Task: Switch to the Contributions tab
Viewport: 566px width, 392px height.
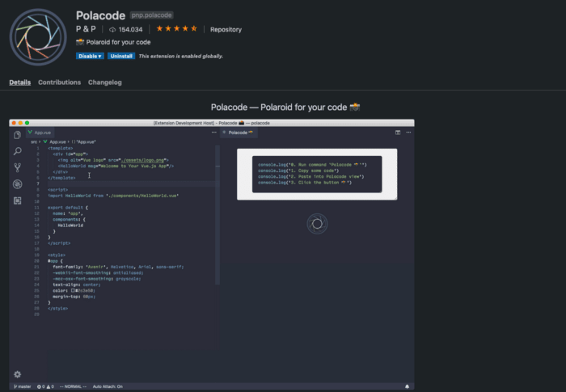Action: tap(60, 82)
